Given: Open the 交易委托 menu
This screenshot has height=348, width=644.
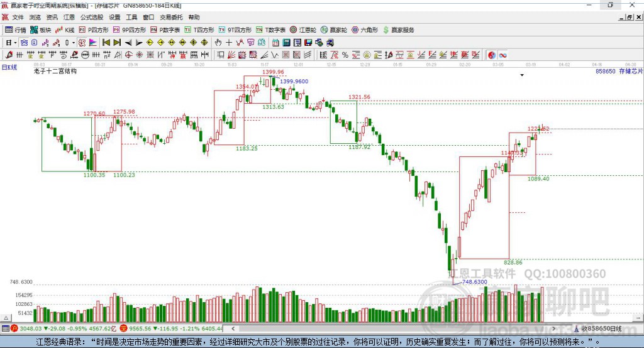Looking at the screenshot, I should coord(171,17).
